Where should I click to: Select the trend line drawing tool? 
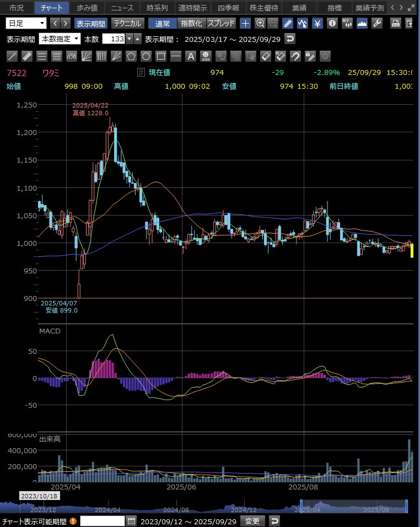(12, 56)
